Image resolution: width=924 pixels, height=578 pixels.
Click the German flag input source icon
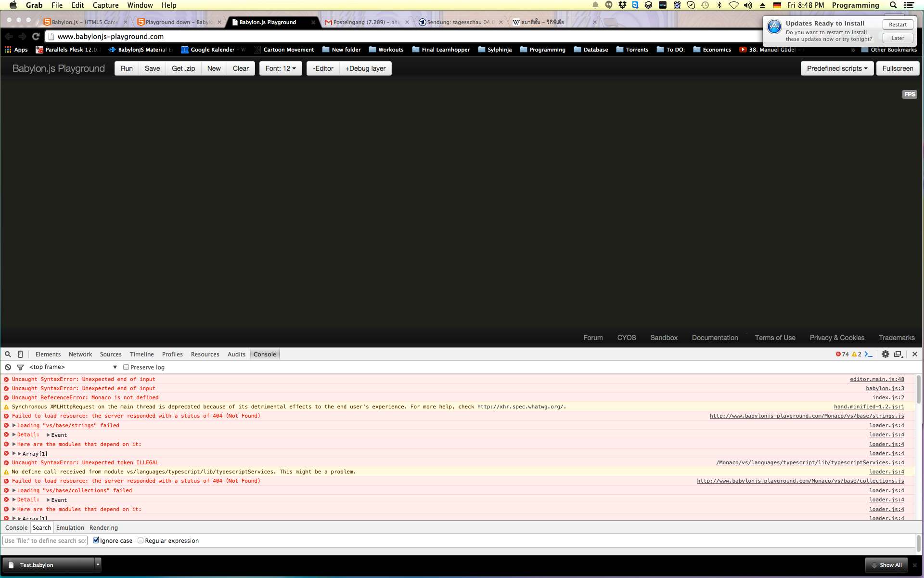(777, 5)
